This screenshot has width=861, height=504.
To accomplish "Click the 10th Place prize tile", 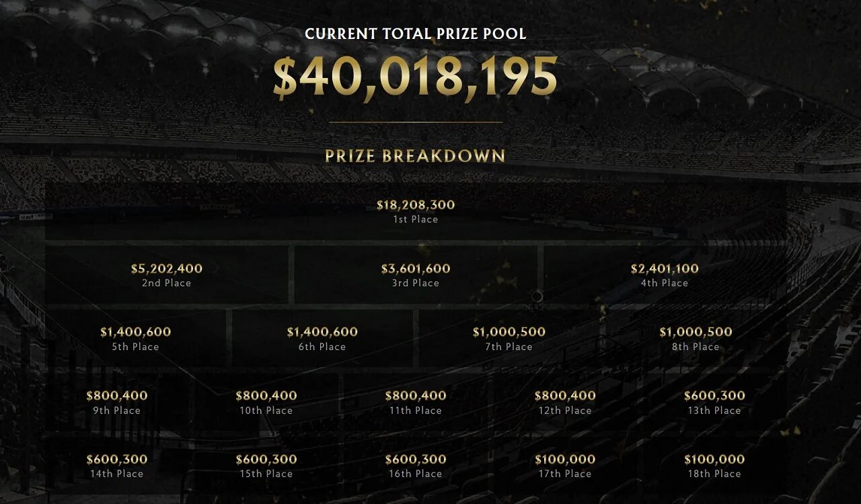I will (x=266, y=402).
